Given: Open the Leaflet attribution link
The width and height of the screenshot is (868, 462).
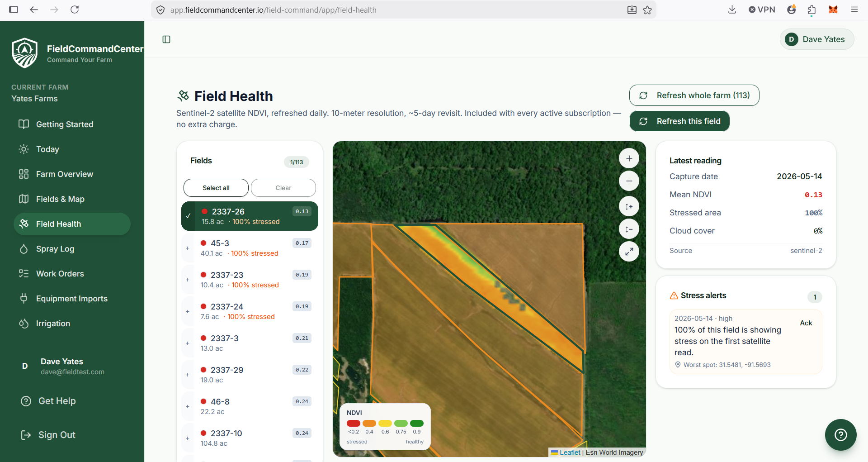Looking at the screenshot, I should point(570,452).
